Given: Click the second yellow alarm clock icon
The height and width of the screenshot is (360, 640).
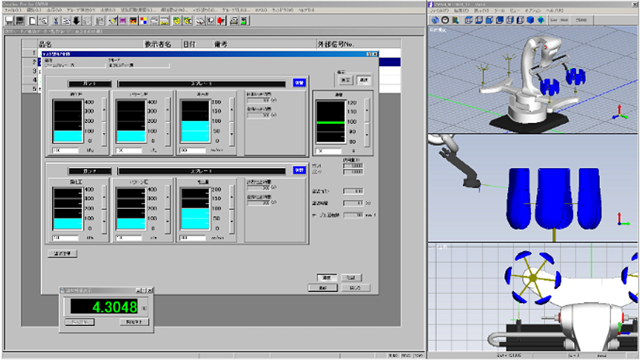Looking at the screenshot, I should tap(187, 20).
